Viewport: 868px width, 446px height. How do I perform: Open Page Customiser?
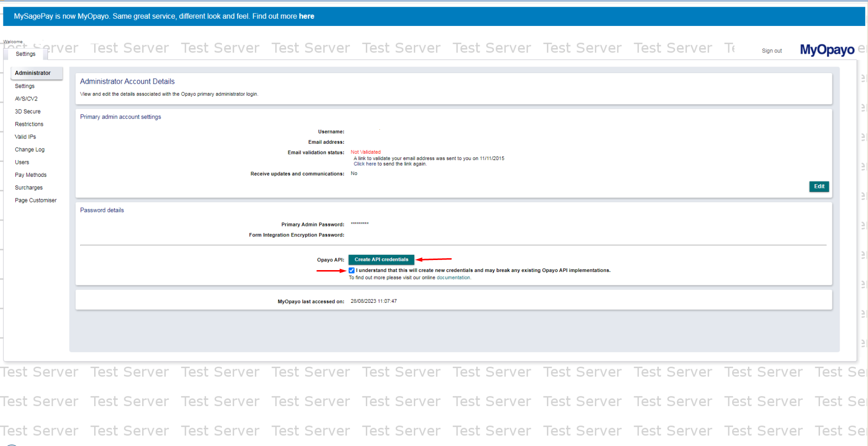(x=36, y=200)
